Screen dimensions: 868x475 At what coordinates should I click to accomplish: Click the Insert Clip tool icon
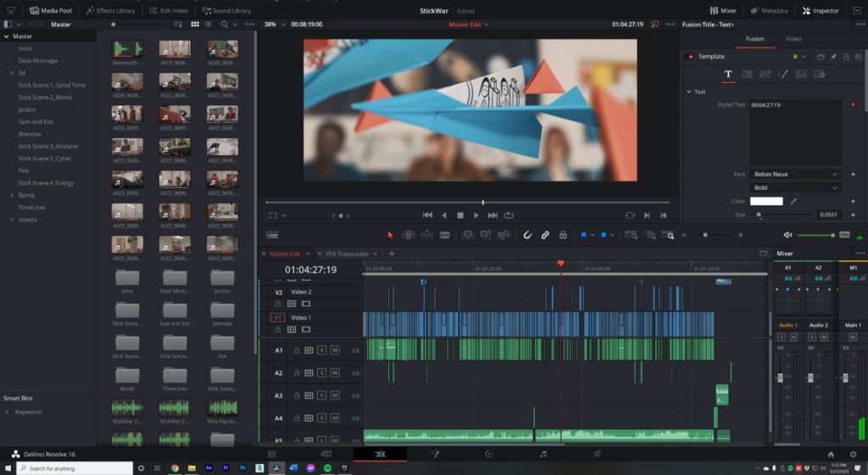(x=467, y=235)
